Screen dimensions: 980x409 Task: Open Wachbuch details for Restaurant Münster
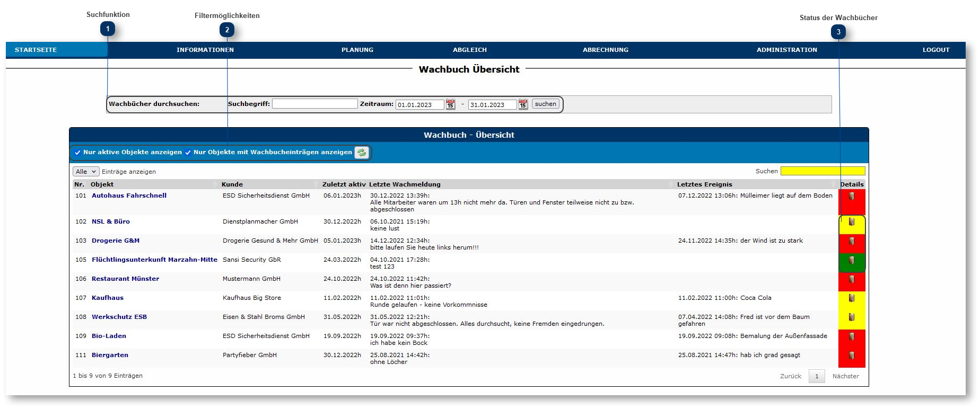click(x=852, y=279)
